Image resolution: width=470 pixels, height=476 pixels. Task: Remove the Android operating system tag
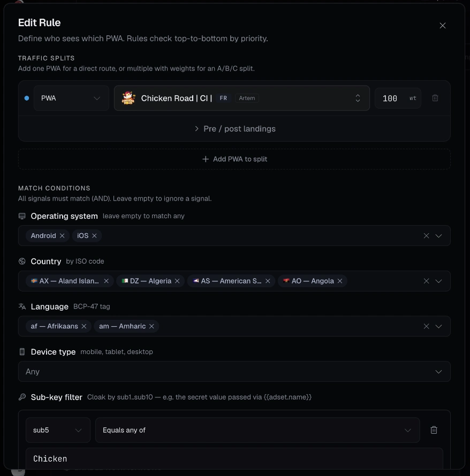pos(62,236)
